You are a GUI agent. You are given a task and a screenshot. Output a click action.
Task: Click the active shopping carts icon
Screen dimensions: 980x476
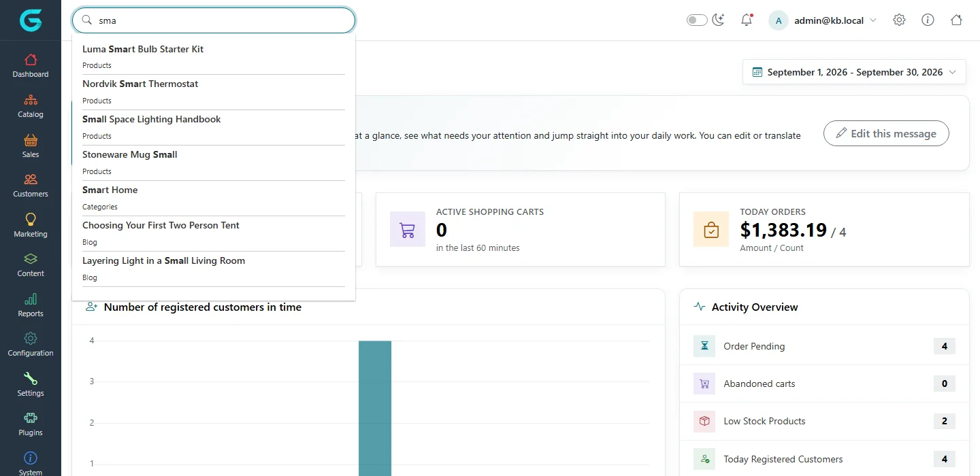408,229
